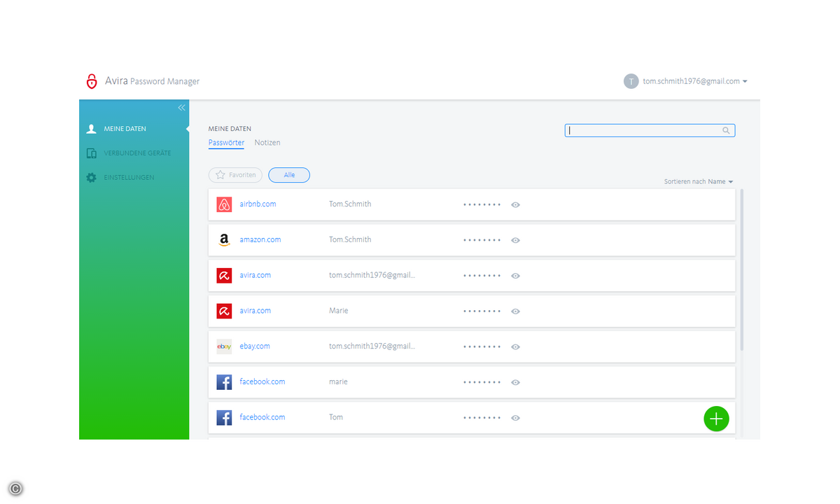Click masked password dots in airbnb.com row
The image size is (840, 504).
click(x=482, y=204)
